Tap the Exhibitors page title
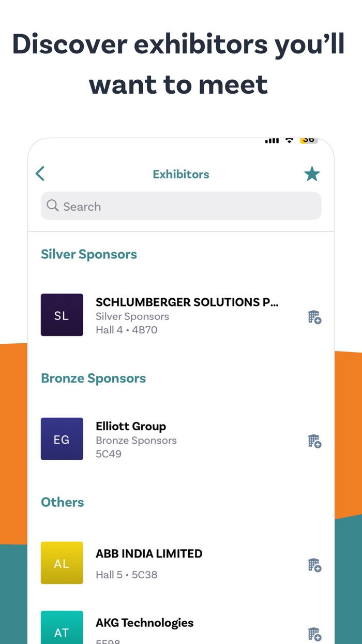The height and width of the screenshot is (644, 362). click(181, 174)
